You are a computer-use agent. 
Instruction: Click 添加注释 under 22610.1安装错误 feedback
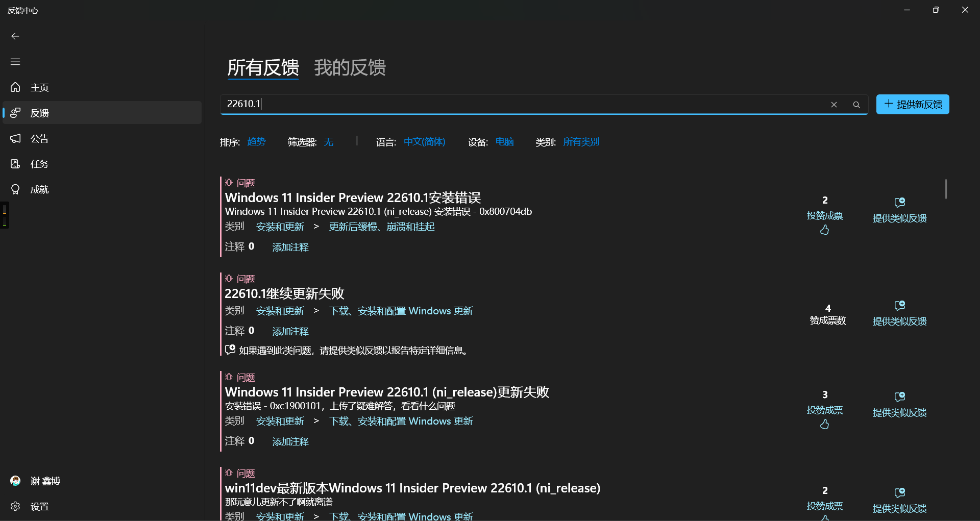click(290, 247)
